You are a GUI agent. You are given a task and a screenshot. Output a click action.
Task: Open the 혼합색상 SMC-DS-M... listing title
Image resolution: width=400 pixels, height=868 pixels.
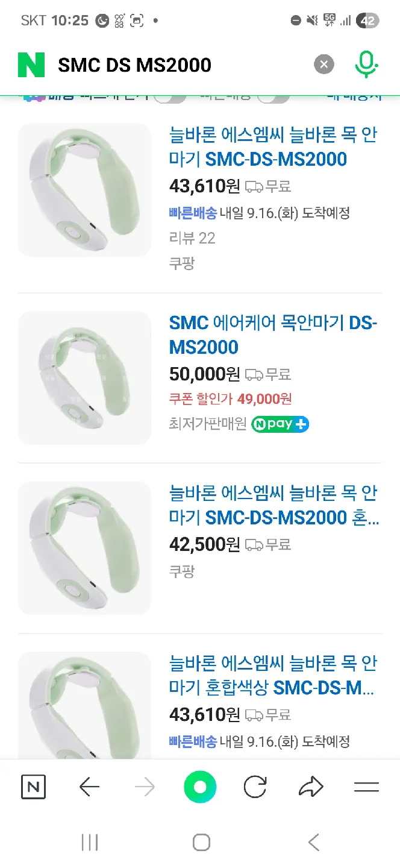(272, 676)
